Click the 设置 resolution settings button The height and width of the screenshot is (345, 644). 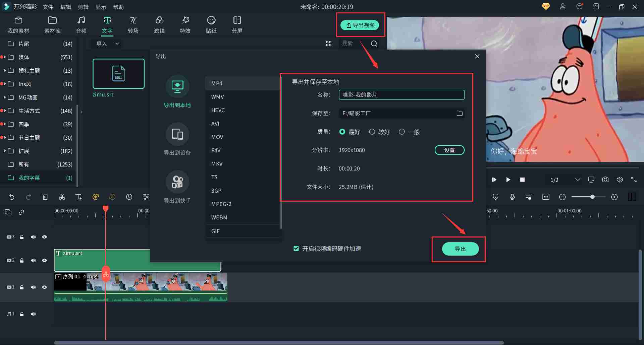coord(449,150)
